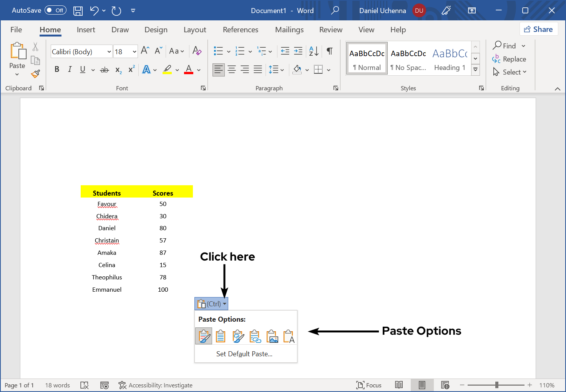The width and height of the screenshot is (566, 392).
Task: Open the Mailings tab
Action: pyautogui.click(x=289, y=30)
